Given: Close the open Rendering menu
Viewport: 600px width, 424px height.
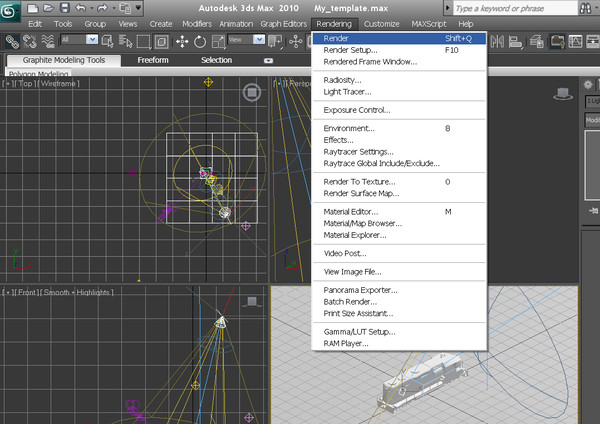Looking at the screenshot, I should point(334,24).
